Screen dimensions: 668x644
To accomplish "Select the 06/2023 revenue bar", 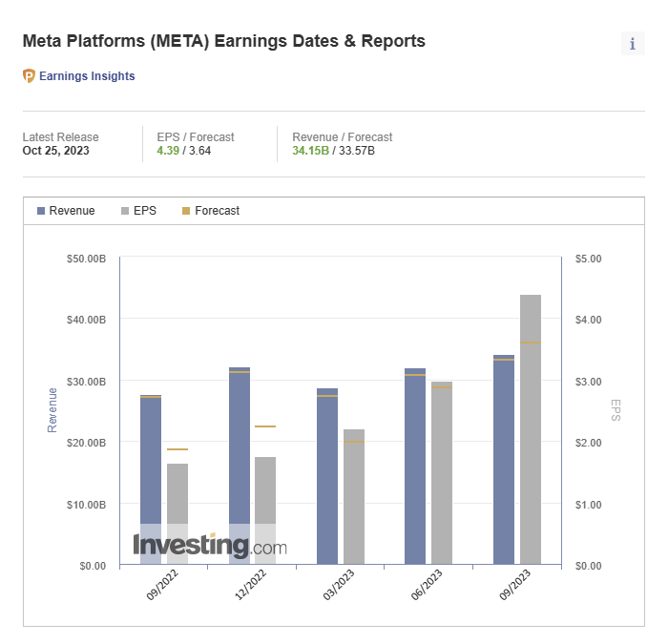I will click(x=415, y=467).
